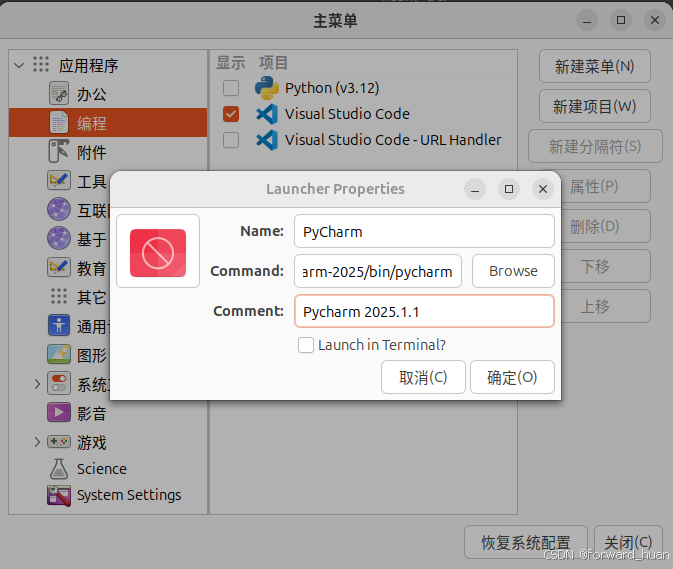The image size is (673, 569).
Task: Click the Visual Studio Code item icon
Action: pos(267,114)
